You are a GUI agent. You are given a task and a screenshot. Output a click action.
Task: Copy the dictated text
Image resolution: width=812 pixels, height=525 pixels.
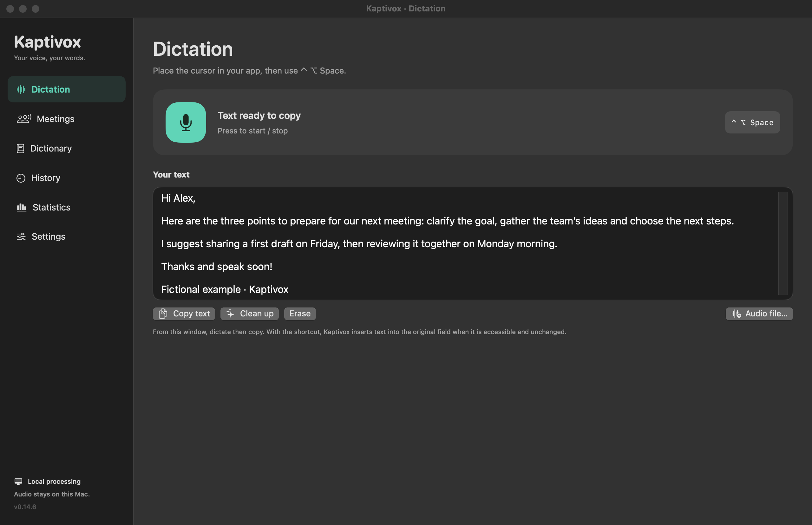tap(184, 314)
